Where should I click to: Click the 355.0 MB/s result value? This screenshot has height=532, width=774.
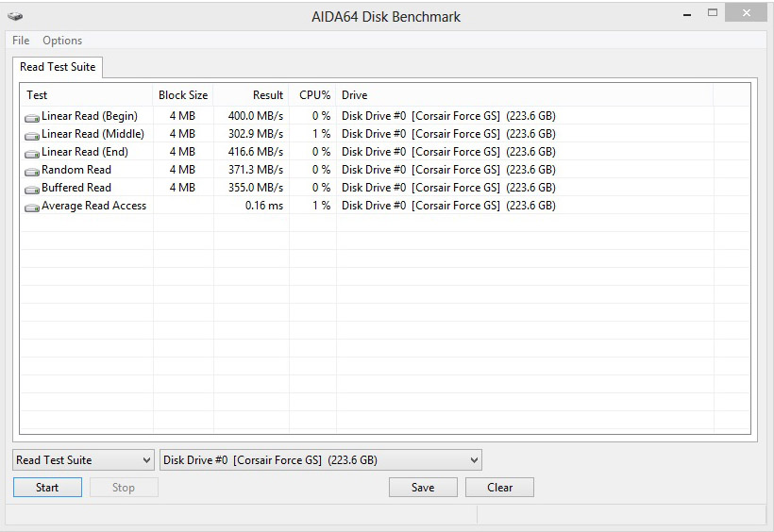pos(256,188)
